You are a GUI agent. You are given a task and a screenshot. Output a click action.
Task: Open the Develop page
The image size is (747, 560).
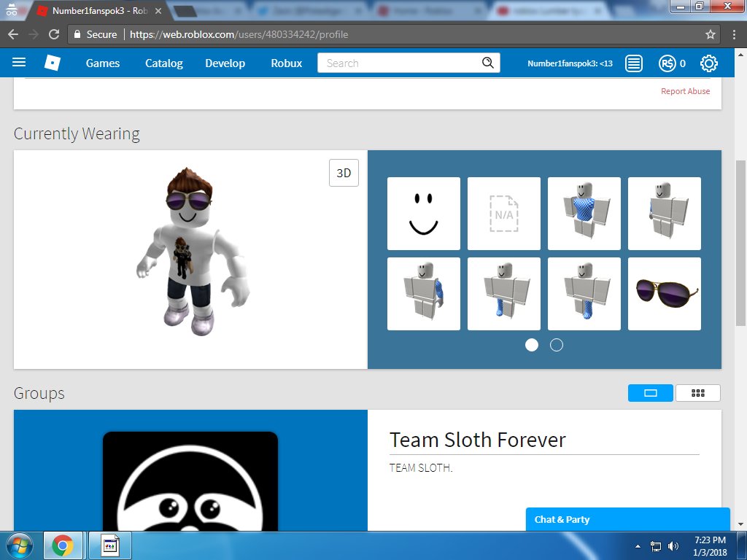pos(225,63)
